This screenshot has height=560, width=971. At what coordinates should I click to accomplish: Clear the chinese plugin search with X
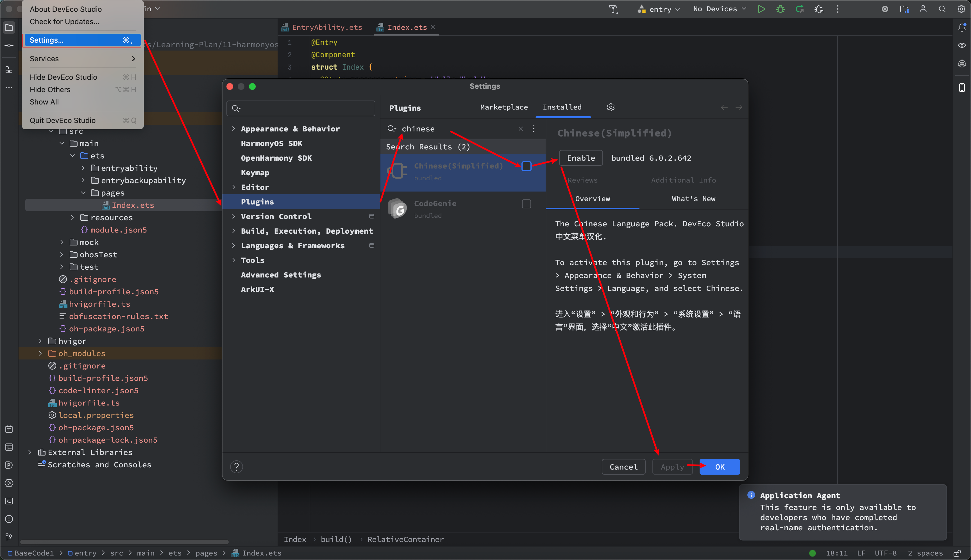click(x=521, y=129)
